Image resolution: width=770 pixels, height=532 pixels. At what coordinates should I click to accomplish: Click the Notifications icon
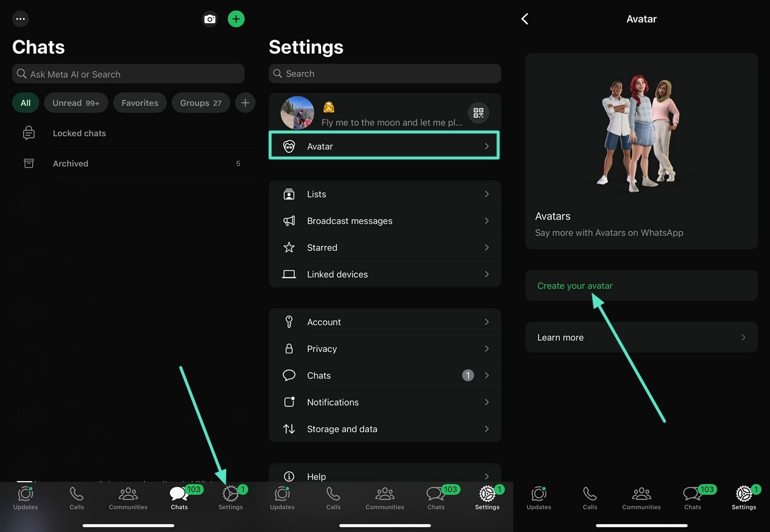tap(289, 402)
